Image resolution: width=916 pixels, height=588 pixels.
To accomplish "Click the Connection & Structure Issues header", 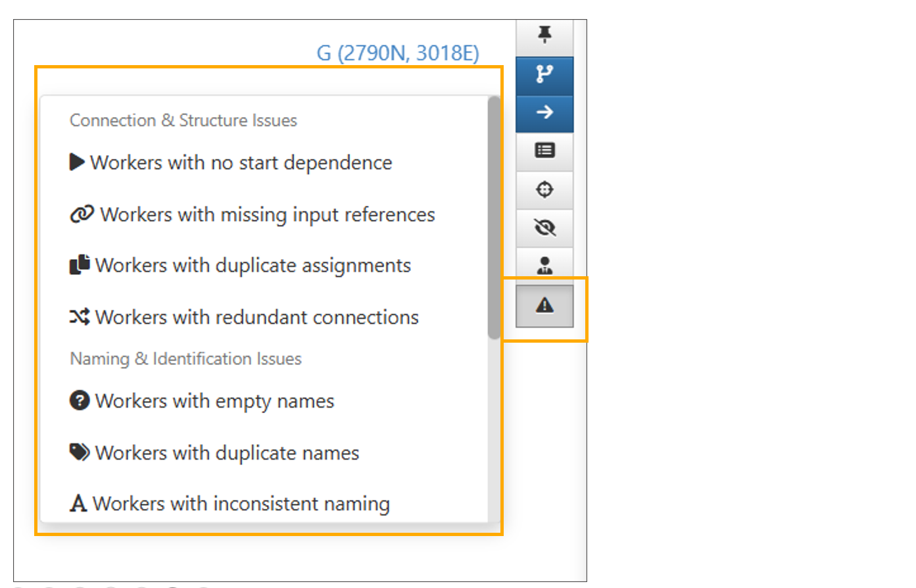I will [x=183, y=120].
